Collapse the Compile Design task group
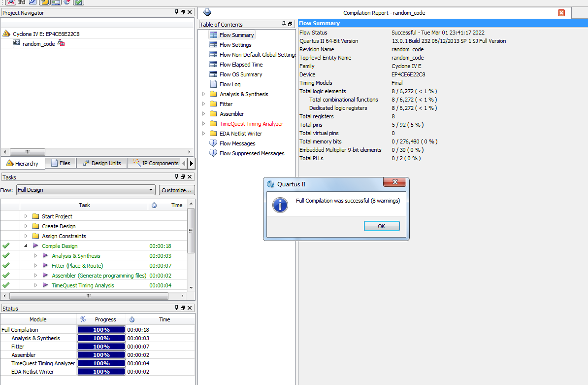The image size is (588, 385). 26,246
